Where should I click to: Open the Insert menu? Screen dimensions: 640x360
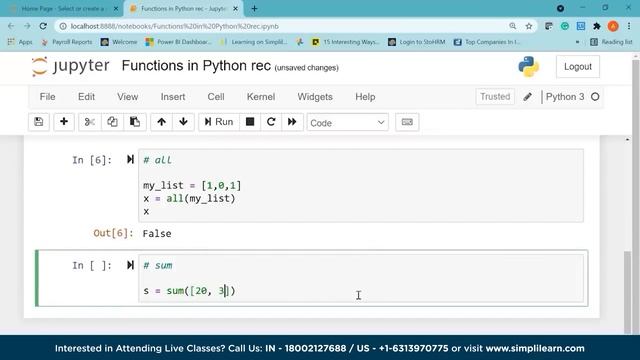coord(173,97)
